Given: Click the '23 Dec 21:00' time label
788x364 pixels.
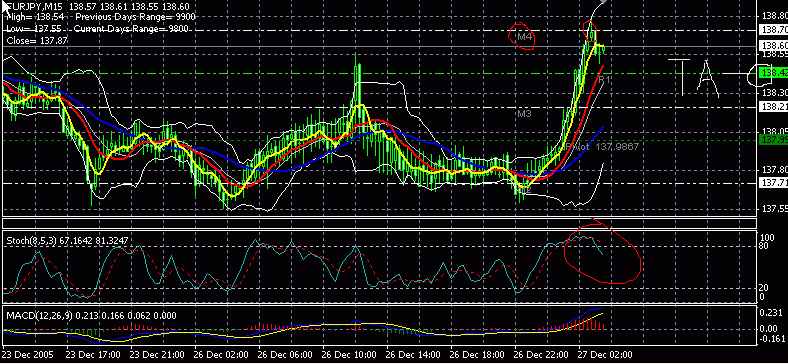Looking at the screenshot, I should point(158,354).
